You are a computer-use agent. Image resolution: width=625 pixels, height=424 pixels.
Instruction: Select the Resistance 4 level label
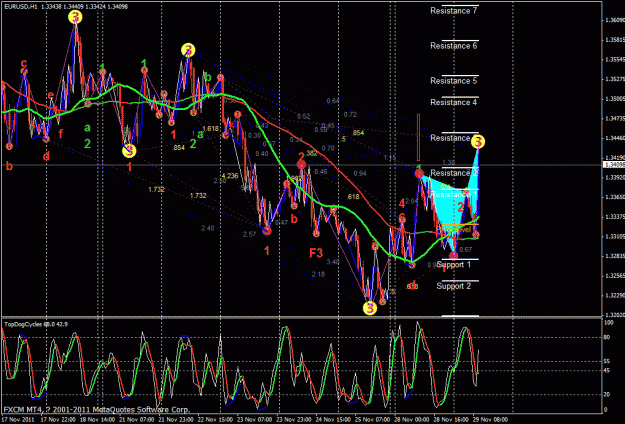453,102
